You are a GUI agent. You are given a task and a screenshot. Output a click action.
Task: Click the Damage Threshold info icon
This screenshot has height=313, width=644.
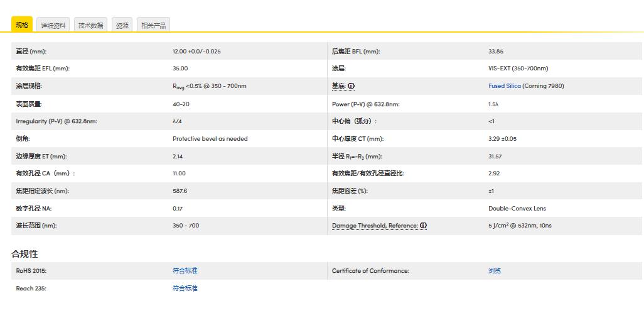424,226
